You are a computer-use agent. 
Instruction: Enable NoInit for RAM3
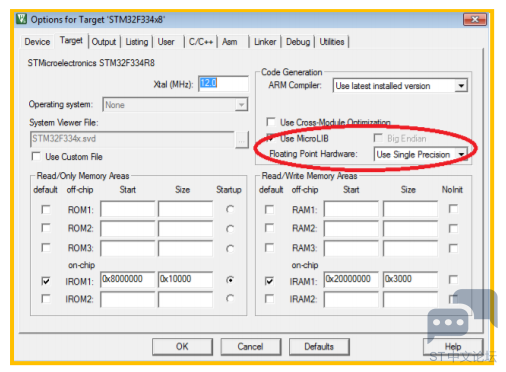coord(453,248)
